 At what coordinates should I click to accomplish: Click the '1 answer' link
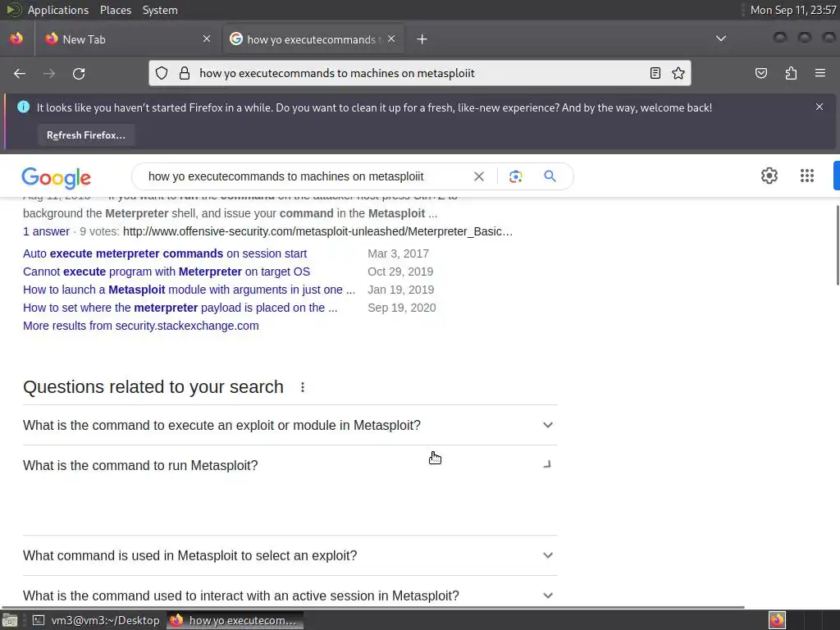(x=46, y=231)
